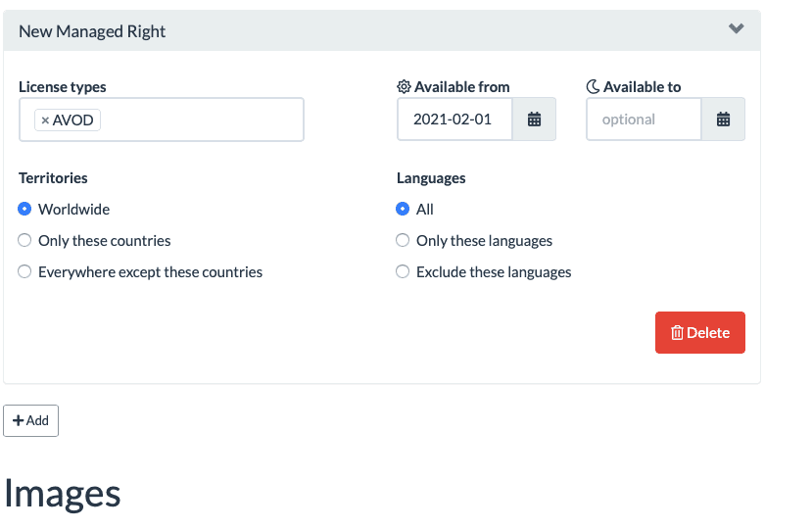Open the License types selection box

(x=196, y=120)
